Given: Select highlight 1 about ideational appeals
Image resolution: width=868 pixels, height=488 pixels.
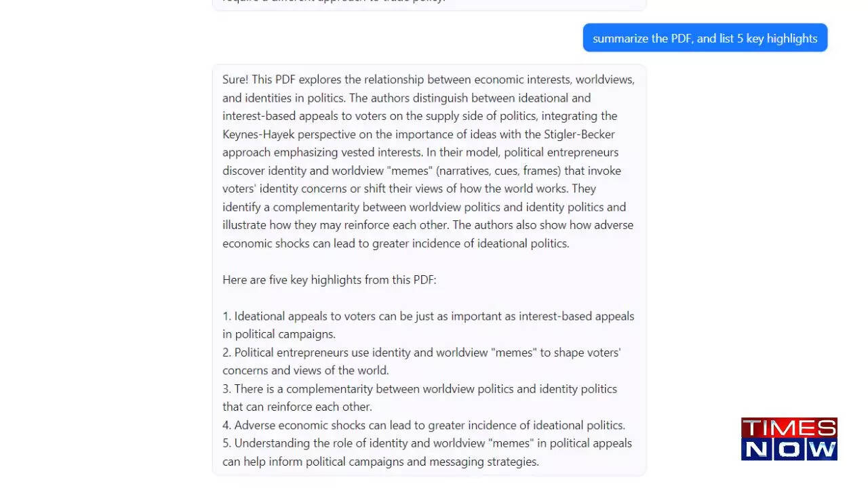Looking at the screenshot, I should (x=428, y=325).
